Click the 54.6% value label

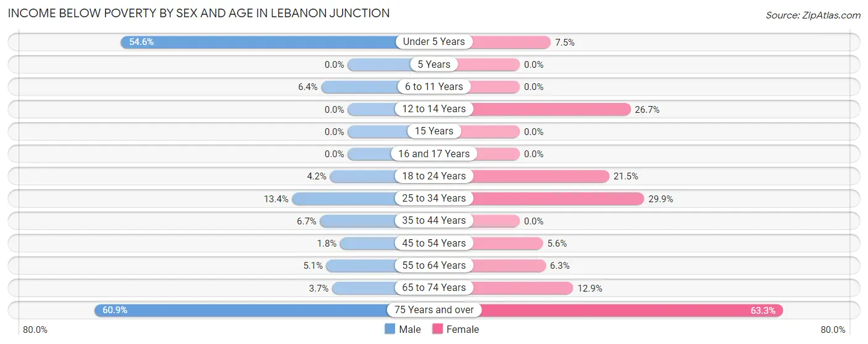point(141,42)
